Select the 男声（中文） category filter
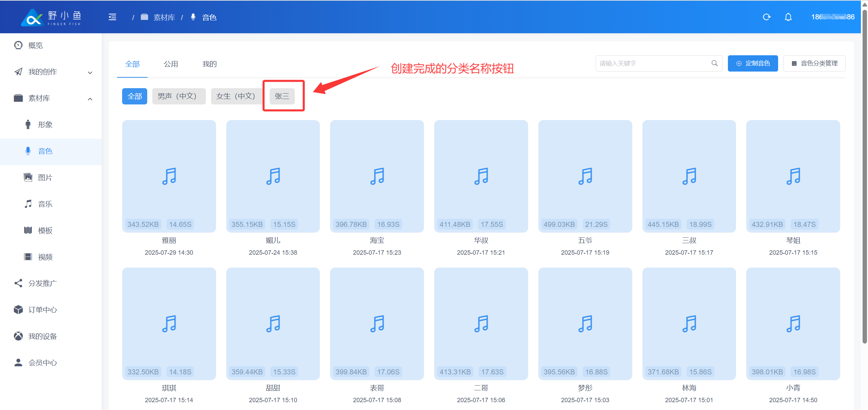868x410 pixels. point(178,96)
